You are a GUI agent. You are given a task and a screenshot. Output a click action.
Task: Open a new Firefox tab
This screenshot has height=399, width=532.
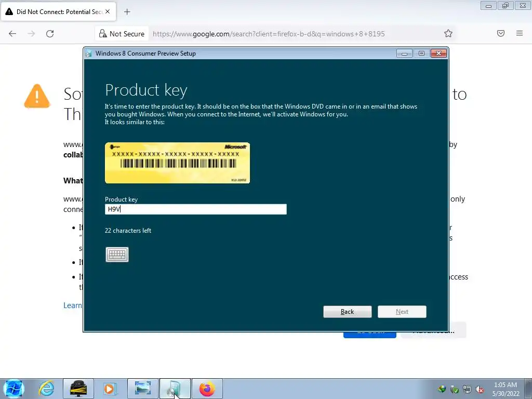127,12
